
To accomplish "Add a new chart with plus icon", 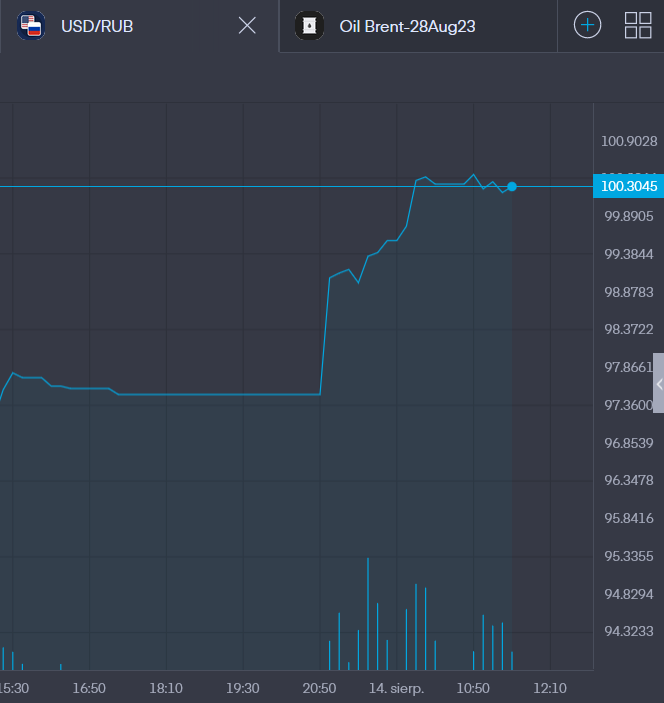I will (587, 26).
